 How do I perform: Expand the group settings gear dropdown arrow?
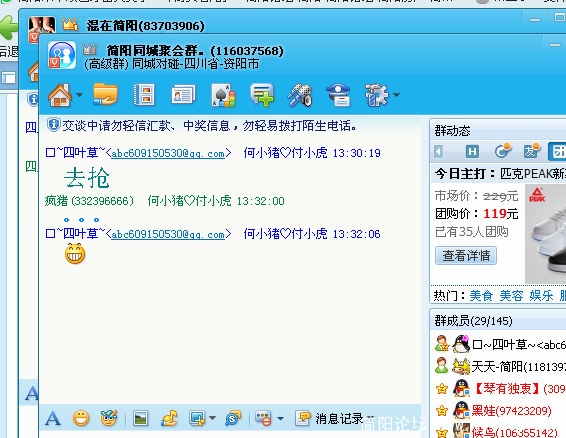397,95
